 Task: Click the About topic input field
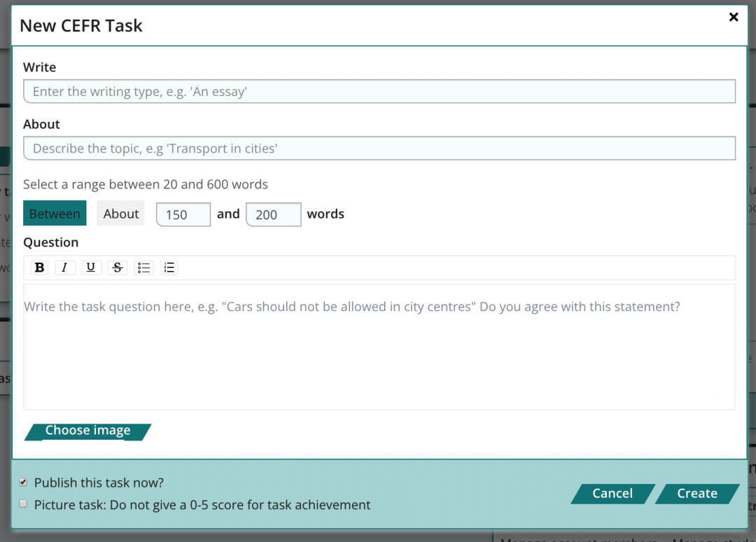pos(379,148)
